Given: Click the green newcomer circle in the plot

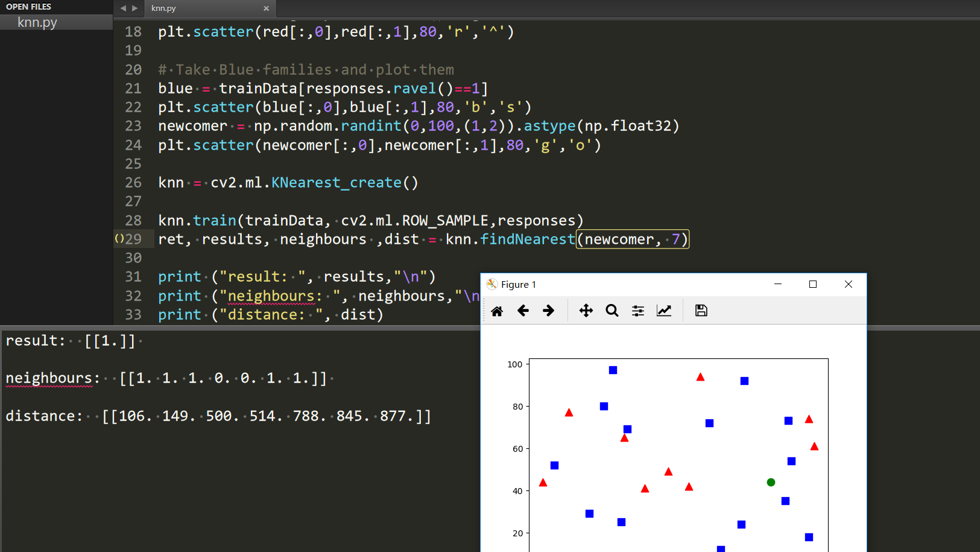Looking at the screenshot, I should 771,482.
